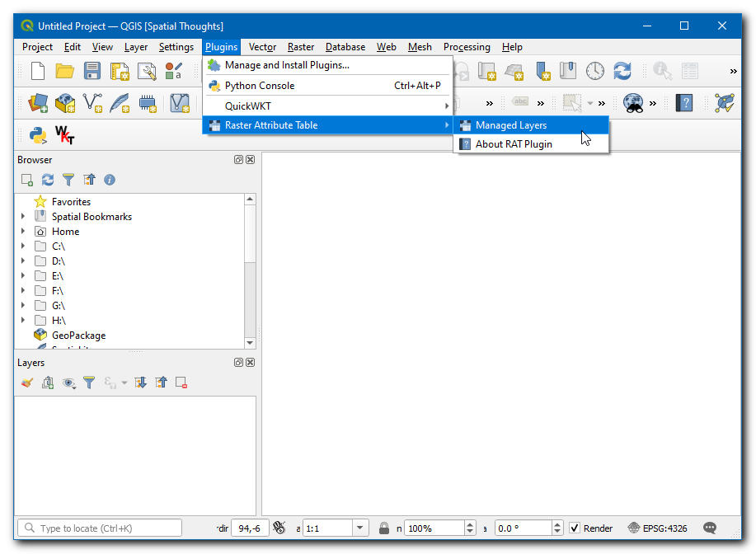Open the Python Console toolbar icon
Image resolution: width=756 pixels, height=554 pixels.
(37, 134)
